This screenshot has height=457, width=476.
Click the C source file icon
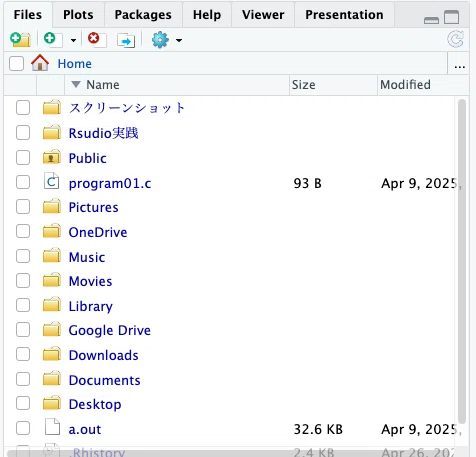point(52,181)
